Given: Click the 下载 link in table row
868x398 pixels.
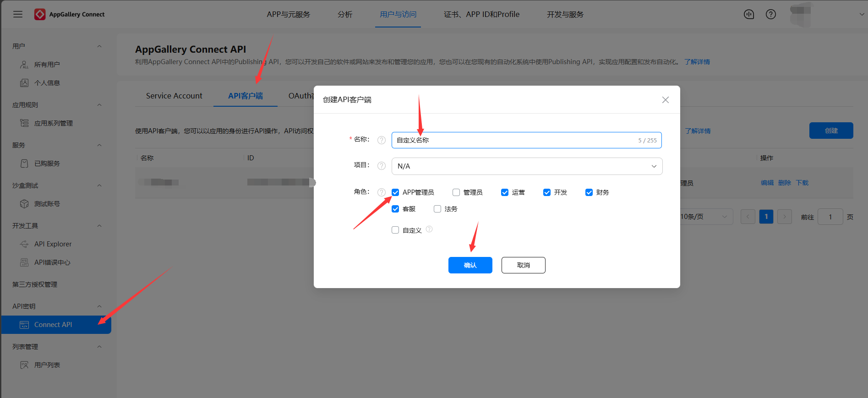Looking at the screenshot, I should [802, 183].
